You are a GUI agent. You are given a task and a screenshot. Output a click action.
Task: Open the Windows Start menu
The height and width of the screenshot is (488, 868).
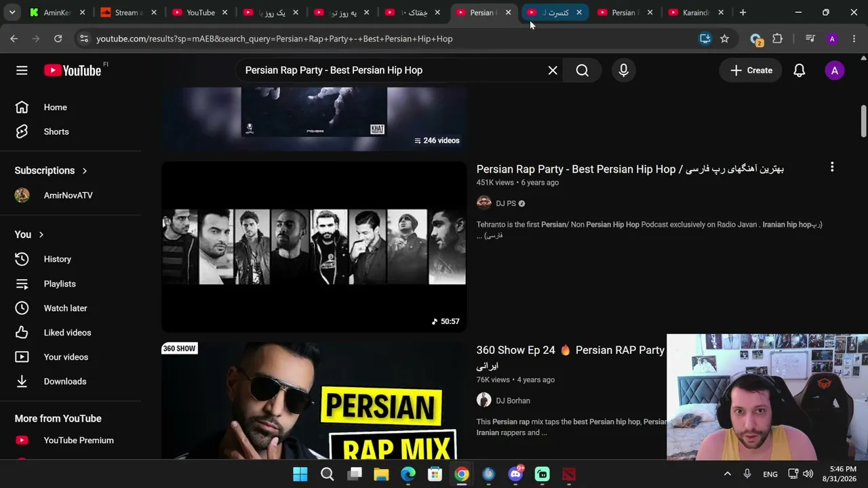(x=300, y=474)
